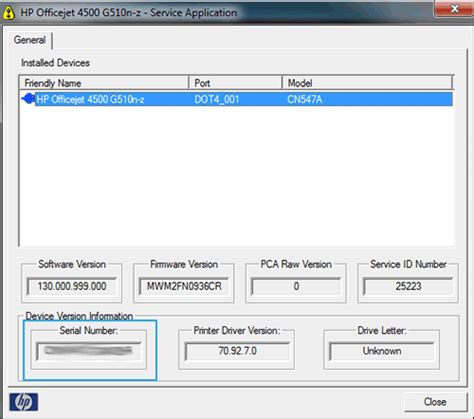
Task: Select the General tab
Action: [30, 40]
